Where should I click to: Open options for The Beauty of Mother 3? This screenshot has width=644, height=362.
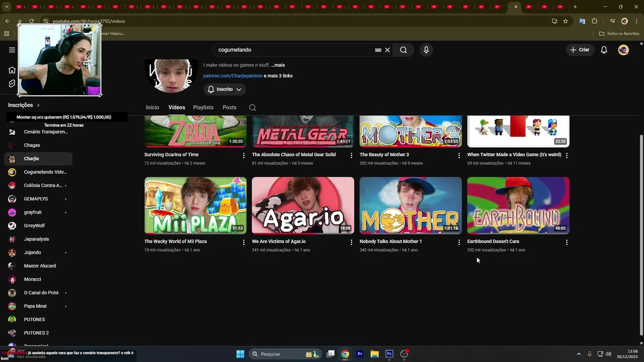pyautogui.click(x=459, y=155)
